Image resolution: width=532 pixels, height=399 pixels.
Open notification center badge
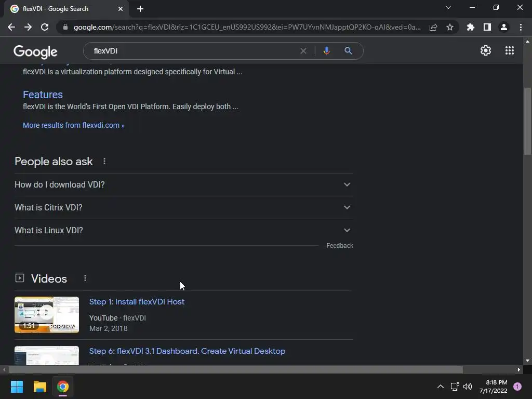pyautogui.click(x=517, y=387)
